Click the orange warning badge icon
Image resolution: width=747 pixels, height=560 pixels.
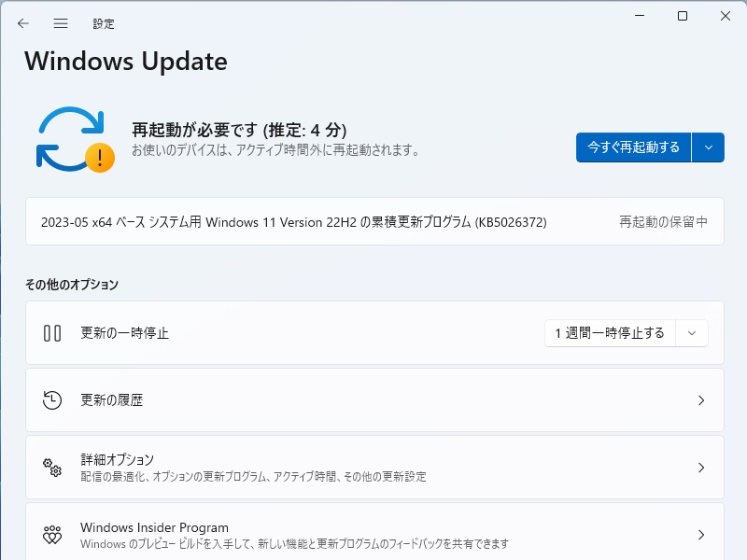[x=100, y=157]
